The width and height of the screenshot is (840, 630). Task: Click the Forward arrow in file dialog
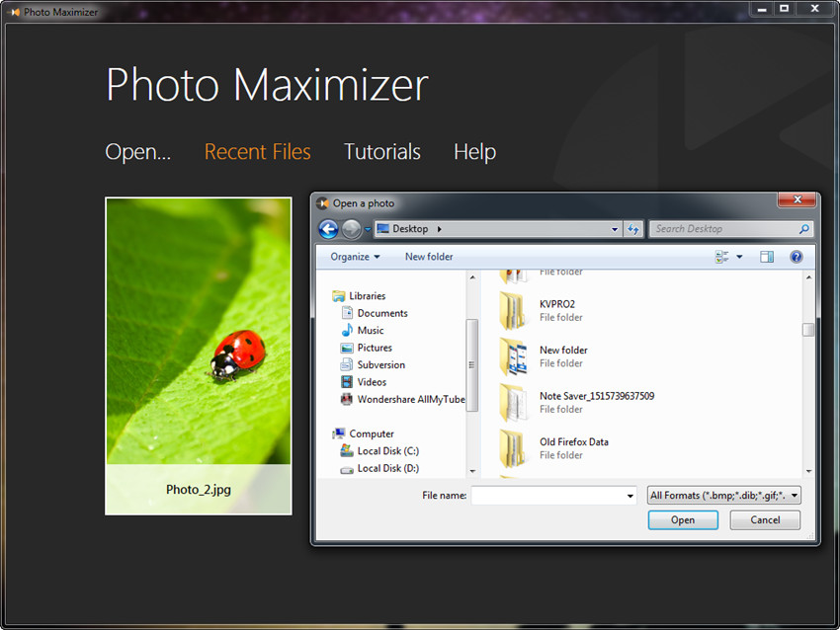coord(351,229)
